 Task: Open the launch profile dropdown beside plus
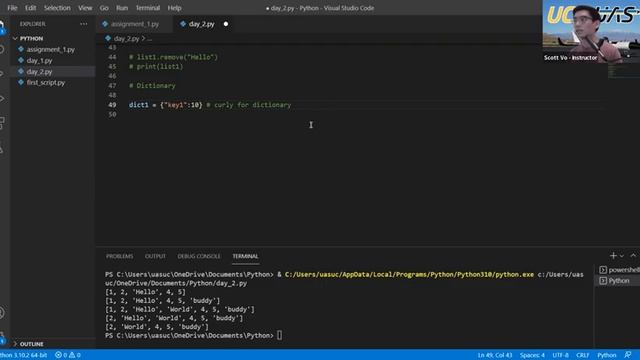(622, 256)
